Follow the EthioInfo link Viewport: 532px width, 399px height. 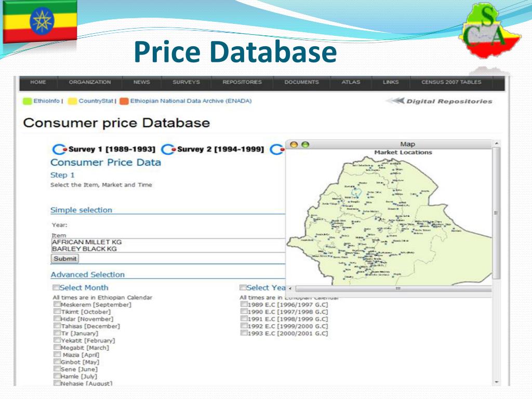46,101
